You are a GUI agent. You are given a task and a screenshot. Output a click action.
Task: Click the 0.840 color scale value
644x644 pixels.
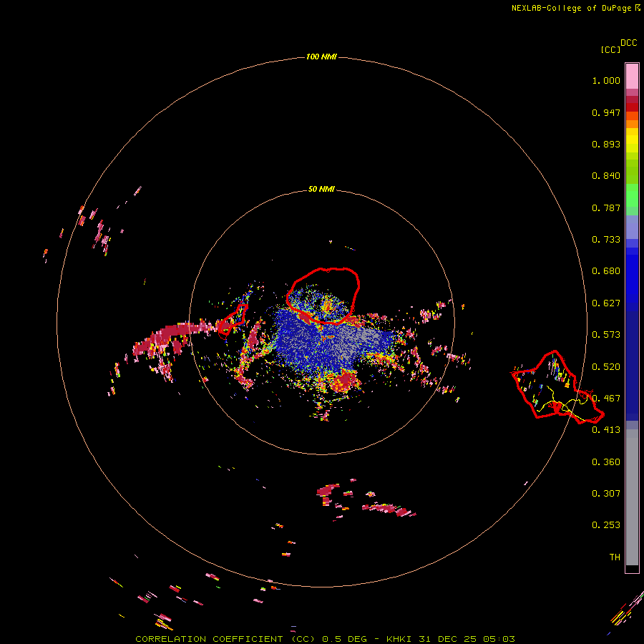click(606, 176)
